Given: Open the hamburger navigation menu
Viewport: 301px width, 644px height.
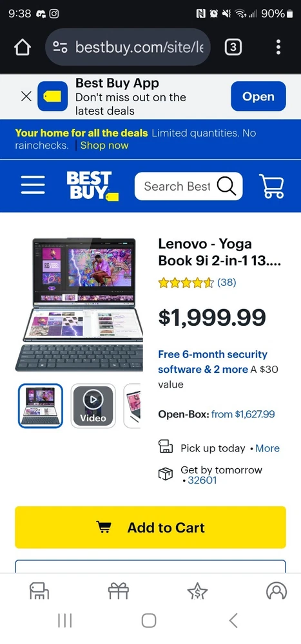Looking at the screenshot, I should [x=33, y=185].
